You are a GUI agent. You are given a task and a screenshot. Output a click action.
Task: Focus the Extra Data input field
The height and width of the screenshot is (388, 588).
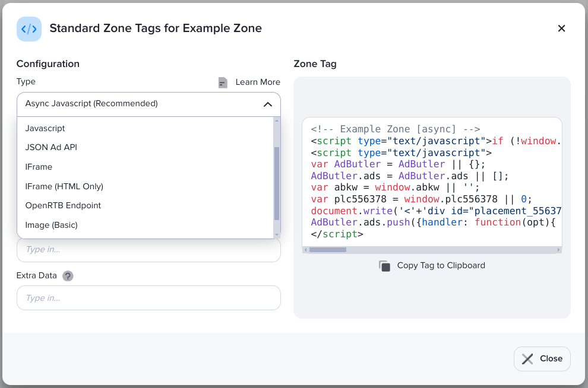click(x=148, y=298)
